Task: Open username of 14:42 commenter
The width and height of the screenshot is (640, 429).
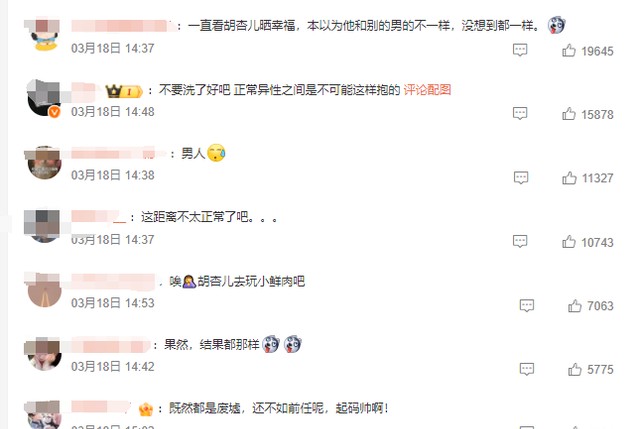Action: 110,345
